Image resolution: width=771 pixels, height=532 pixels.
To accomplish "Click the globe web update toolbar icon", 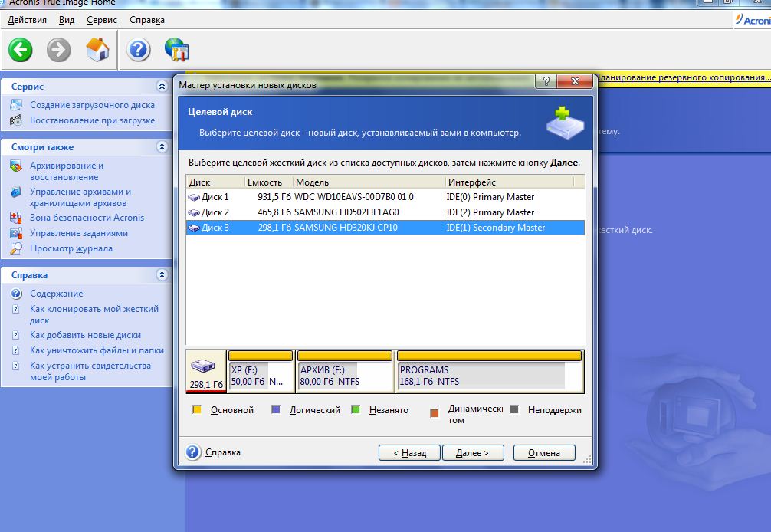I will [x=177, y=51].
